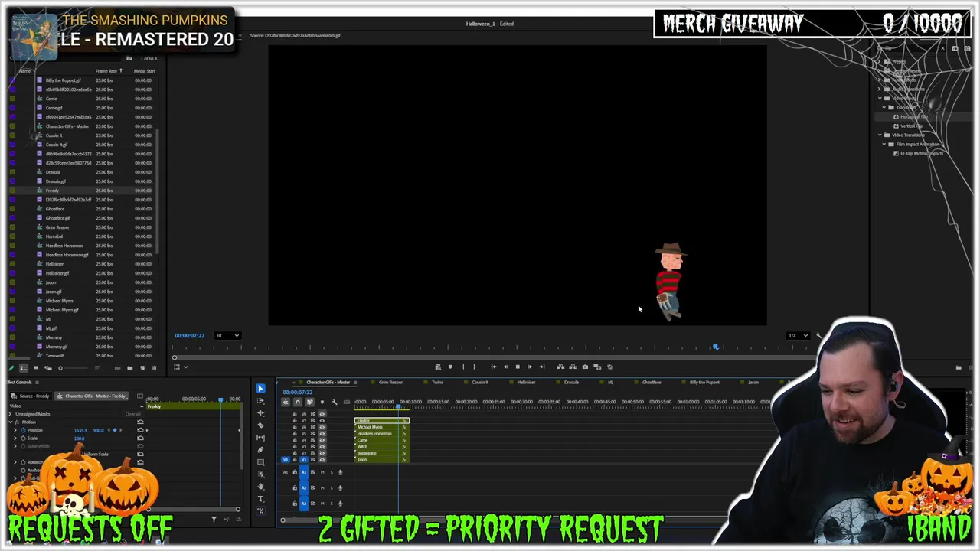Toggle V1 track output eye
This screenshot has width=980, height=551.
[322, 460]
